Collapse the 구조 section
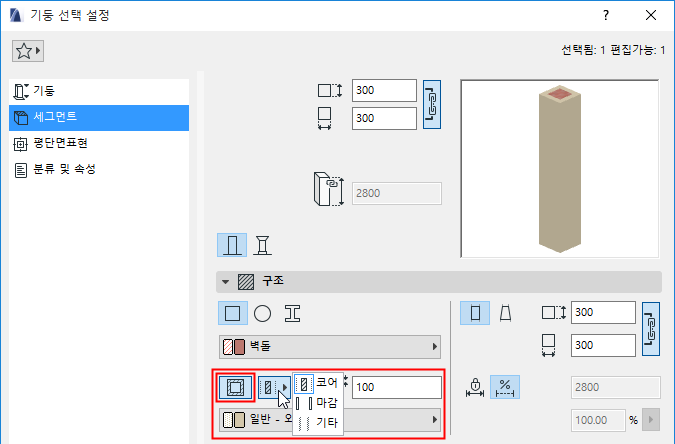 point(225,282)
